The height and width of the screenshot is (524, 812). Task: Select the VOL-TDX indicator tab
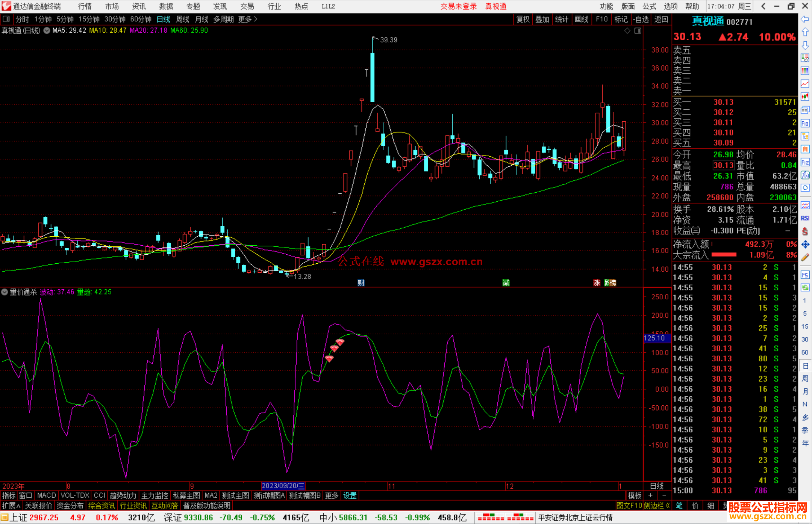click(x=75, y=495)
